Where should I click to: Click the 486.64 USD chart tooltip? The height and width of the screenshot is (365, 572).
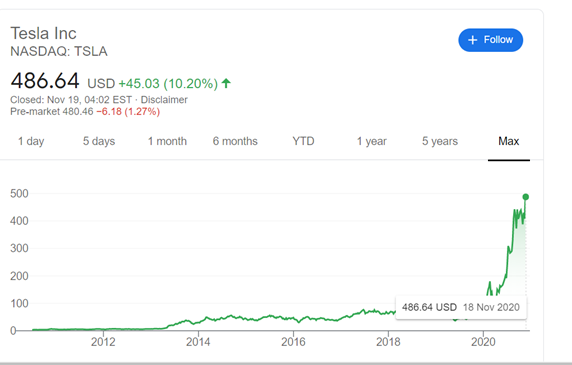(461, 307)
